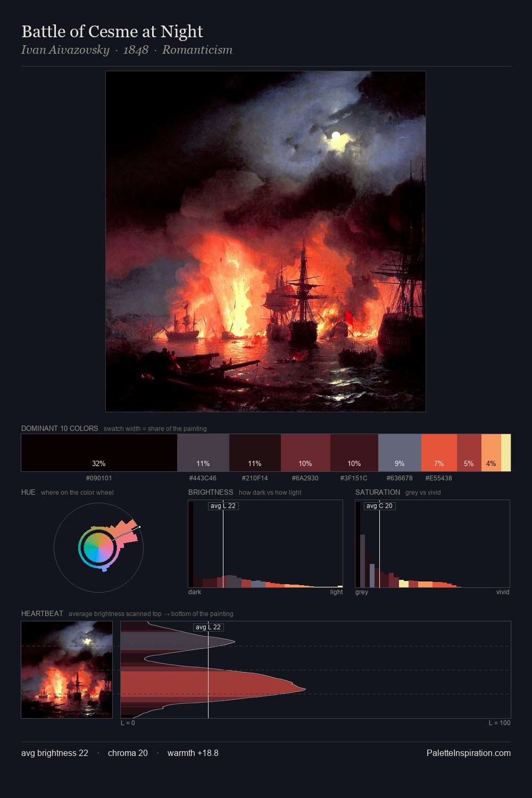Click the 'Romanticism' style label

pos(197,50)
